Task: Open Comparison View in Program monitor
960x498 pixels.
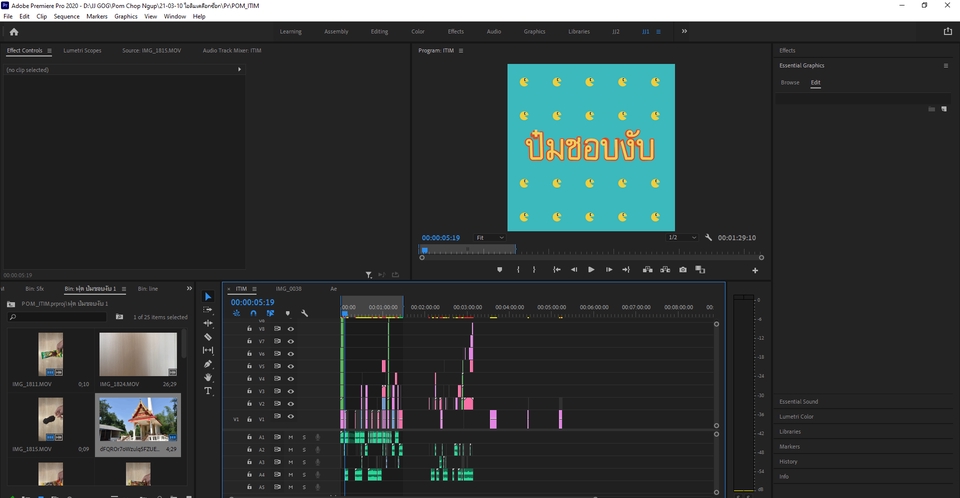Action: (700, 270)
